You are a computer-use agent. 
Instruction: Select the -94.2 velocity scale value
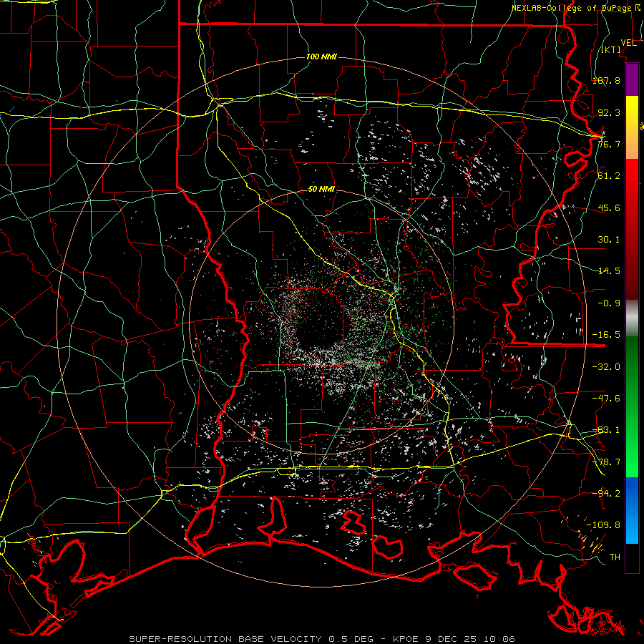pyautogui.click(x=606, y=493)
